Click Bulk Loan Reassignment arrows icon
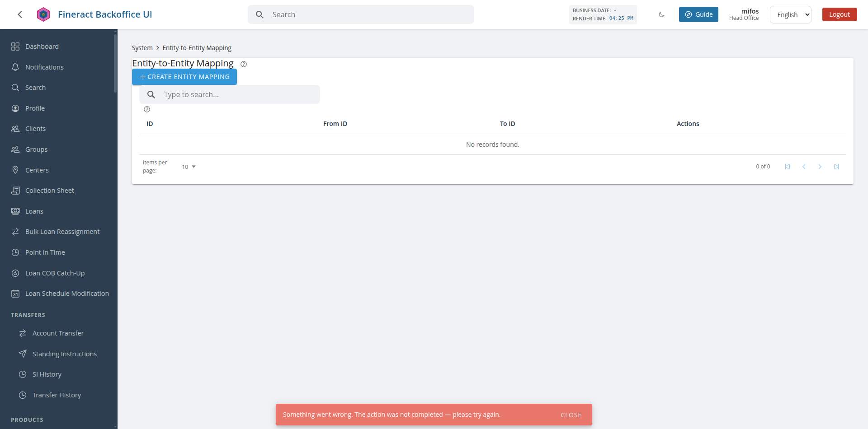 coord(15,232)
